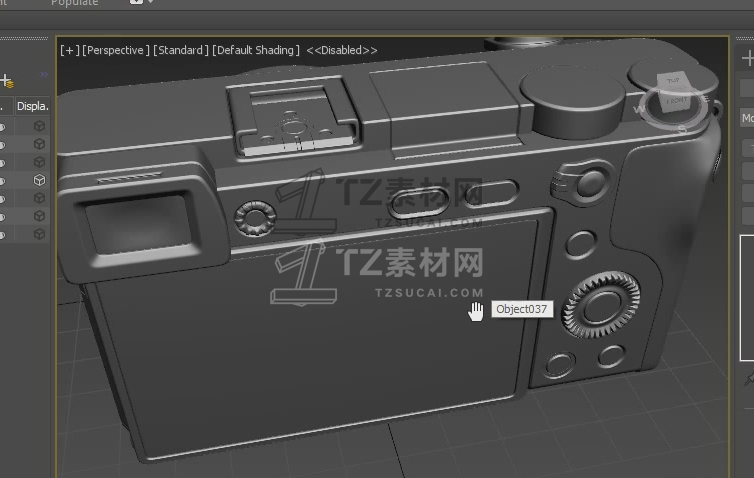Image resolution: width=754 pixels, height=478 pixels.
Task: Click the <<Disabled>> viewport filter label
Action: (x=342, y=50)
